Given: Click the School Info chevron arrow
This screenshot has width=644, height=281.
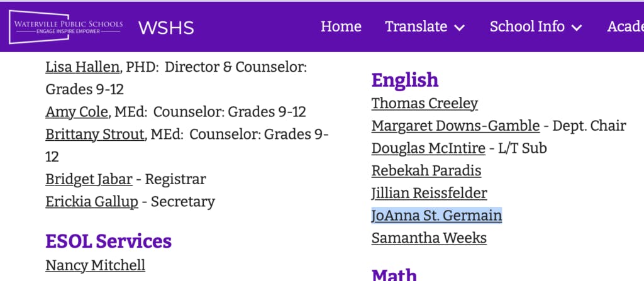Looking at the screenshot, I should click(x=576, y=28).
